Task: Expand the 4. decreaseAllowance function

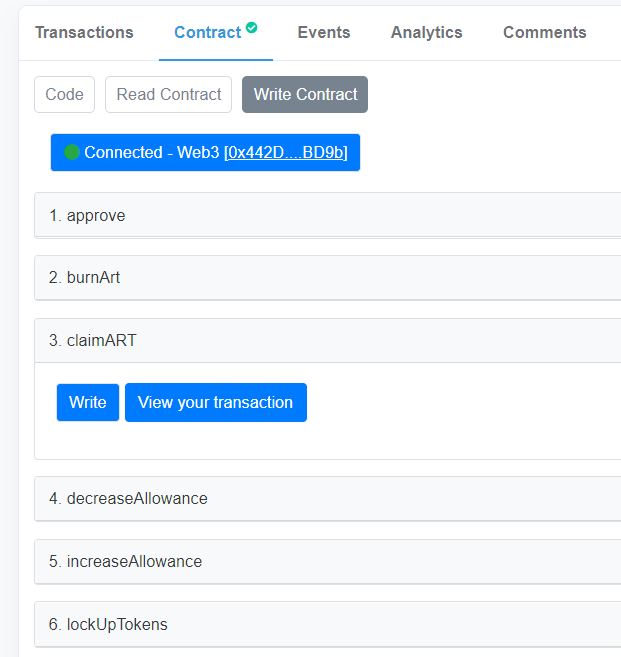Action: click(328, 499)
